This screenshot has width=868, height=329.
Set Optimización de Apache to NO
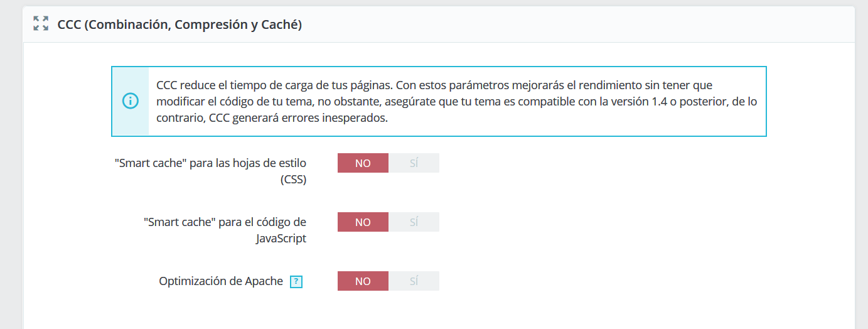tap(363, 281)
